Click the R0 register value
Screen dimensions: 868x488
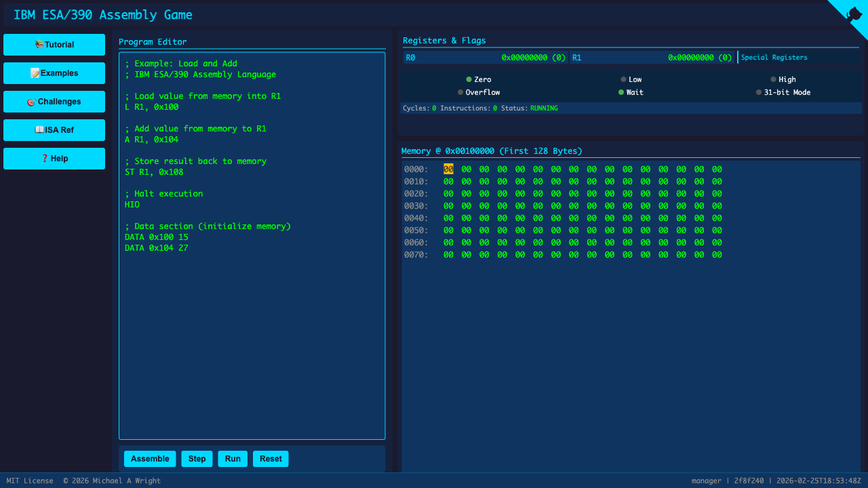[534, 58]
